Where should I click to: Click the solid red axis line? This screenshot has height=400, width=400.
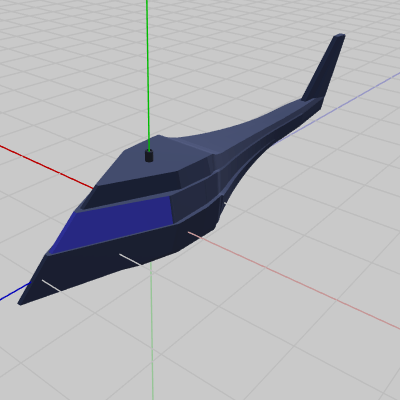pos(47,167)
